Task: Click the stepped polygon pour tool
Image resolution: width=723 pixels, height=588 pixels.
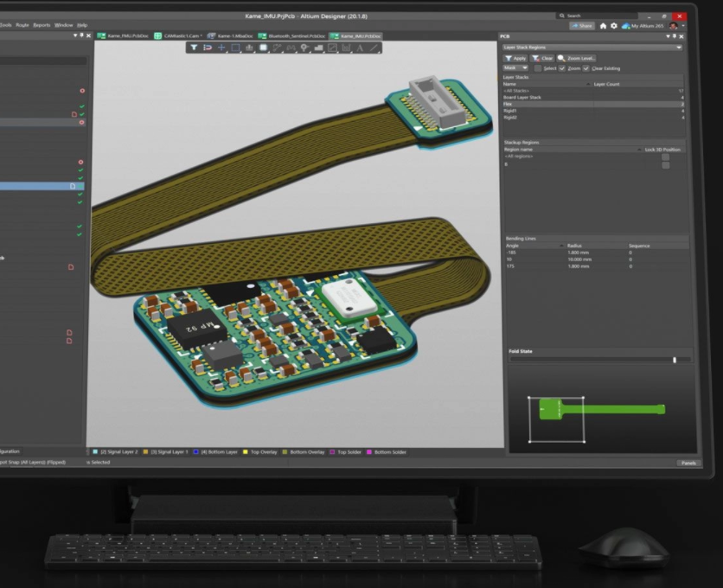Action: (x=318, y=48)
